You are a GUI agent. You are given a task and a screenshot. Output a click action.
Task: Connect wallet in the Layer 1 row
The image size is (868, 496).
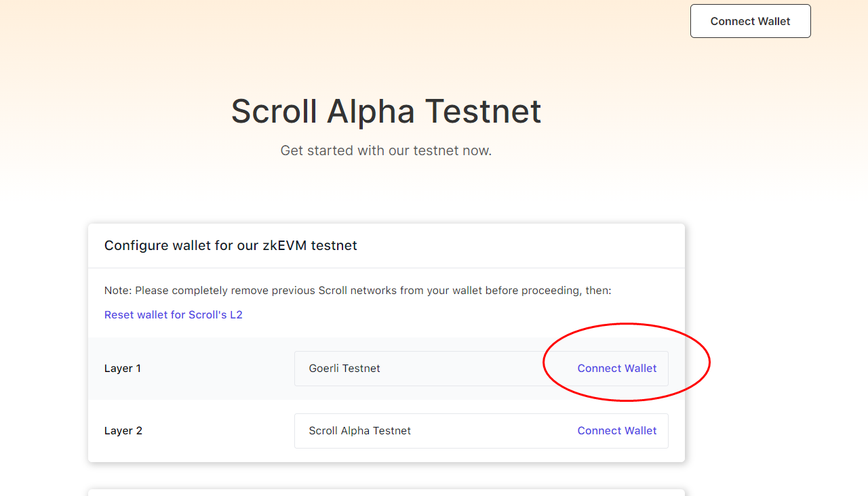click(x=616, y=369)
